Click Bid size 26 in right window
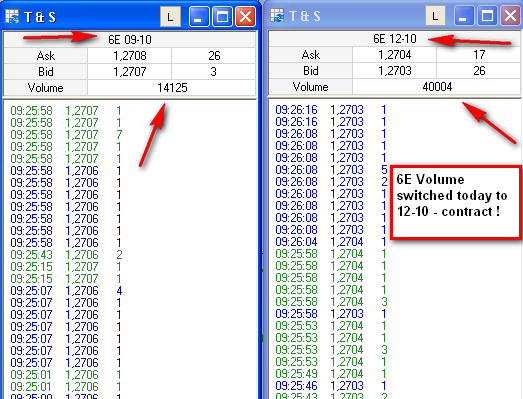 pyautogui.click(x=479, y=71)
